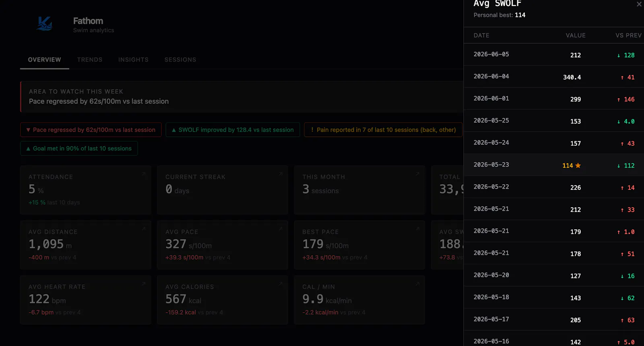This screenshot has width=644, height=346.
Task: Select the 2026-06-05 row date
Action: [491, 54]
